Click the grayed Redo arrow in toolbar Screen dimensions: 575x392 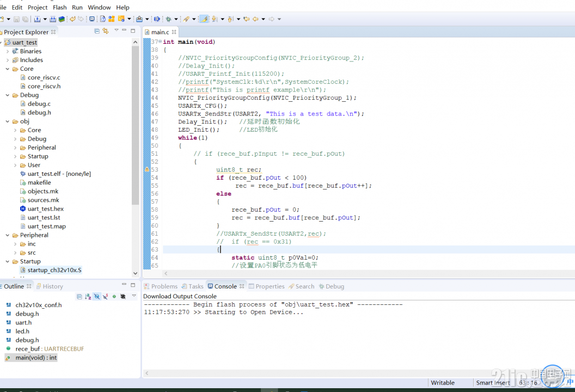coord(81,19)
